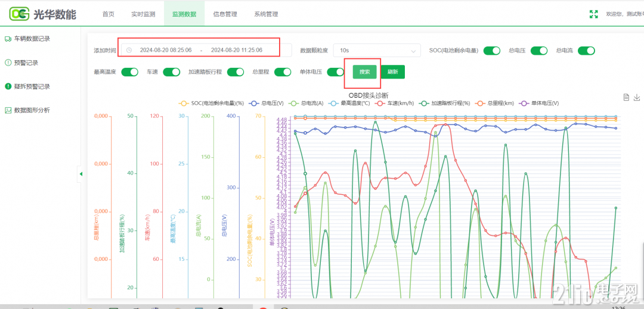Open 实时监测 tab
This screenshot has height=309, width=644.
143,14
